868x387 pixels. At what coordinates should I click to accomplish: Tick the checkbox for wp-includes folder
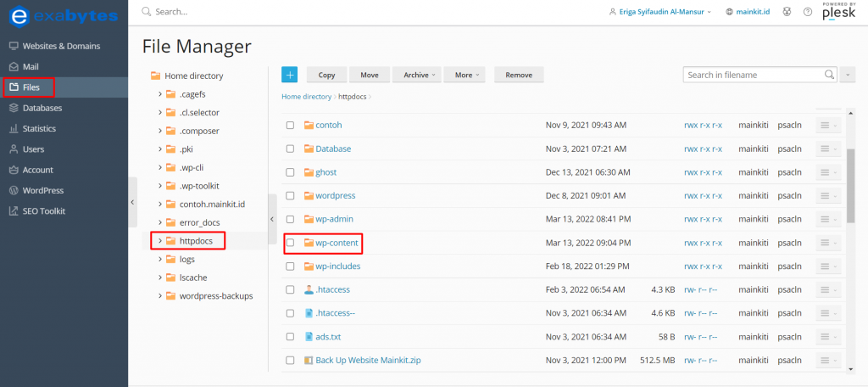(x=290, y=266)
